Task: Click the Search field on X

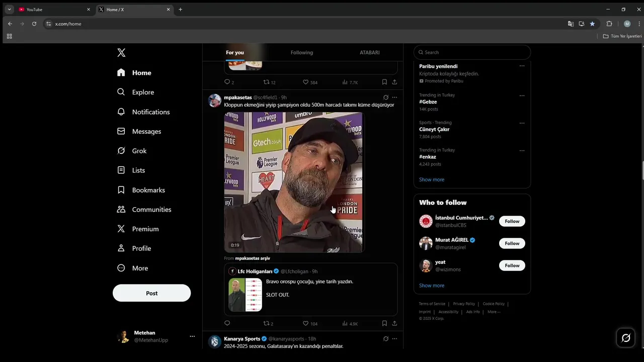Action: coord(472,52)
